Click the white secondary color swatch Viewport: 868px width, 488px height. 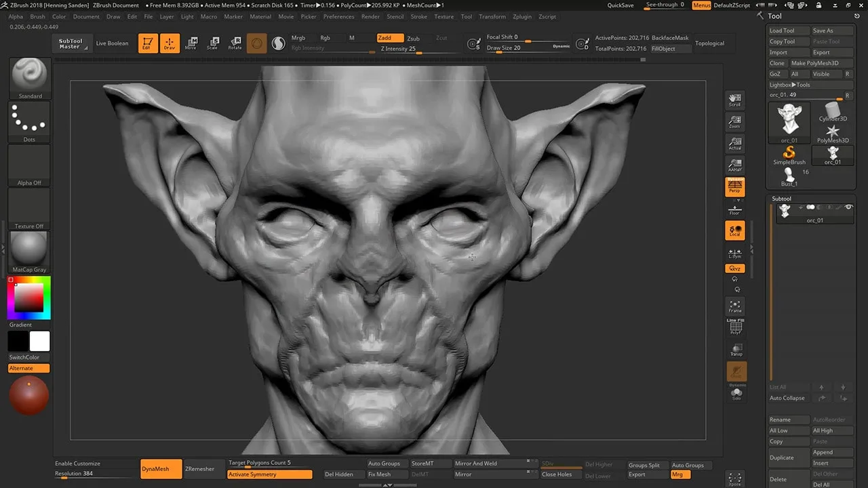point(39,341)
